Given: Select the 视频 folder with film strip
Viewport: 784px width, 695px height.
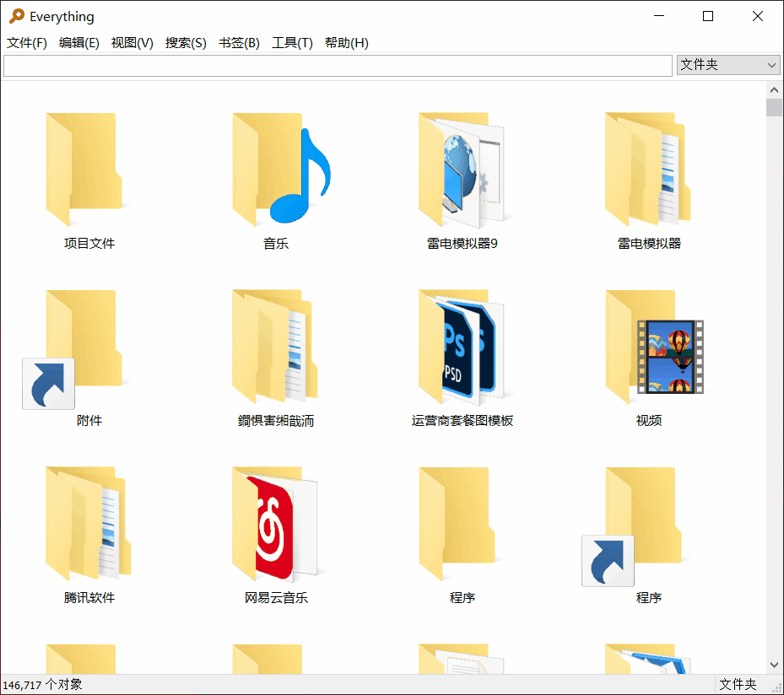Looking at the screenshot, I should click(654, 347).
